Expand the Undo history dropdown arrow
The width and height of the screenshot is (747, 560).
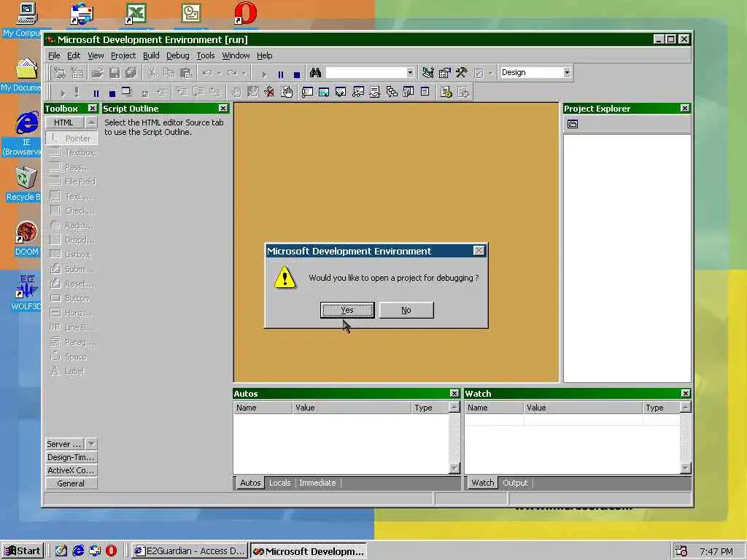pyautogui.click(x=219, y=73)
